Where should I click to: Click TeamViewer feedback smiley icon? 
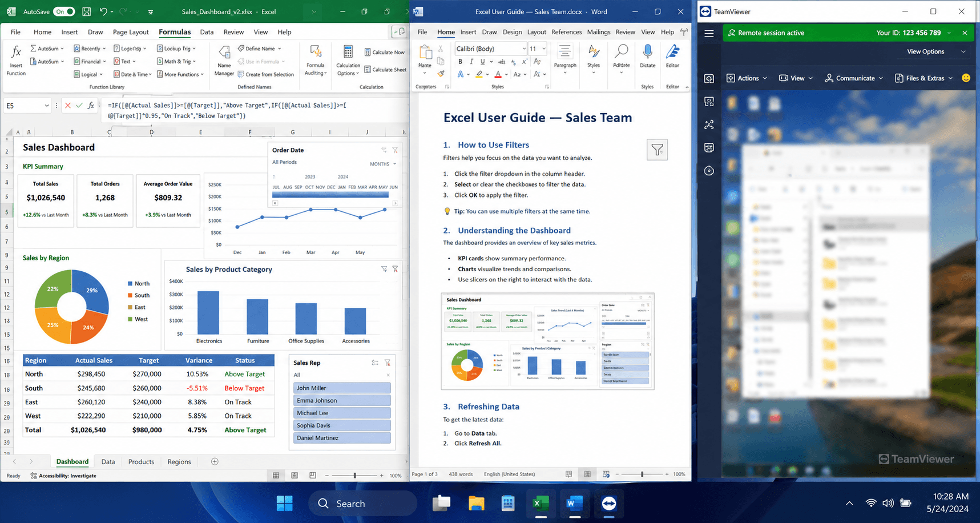point(966,78)
